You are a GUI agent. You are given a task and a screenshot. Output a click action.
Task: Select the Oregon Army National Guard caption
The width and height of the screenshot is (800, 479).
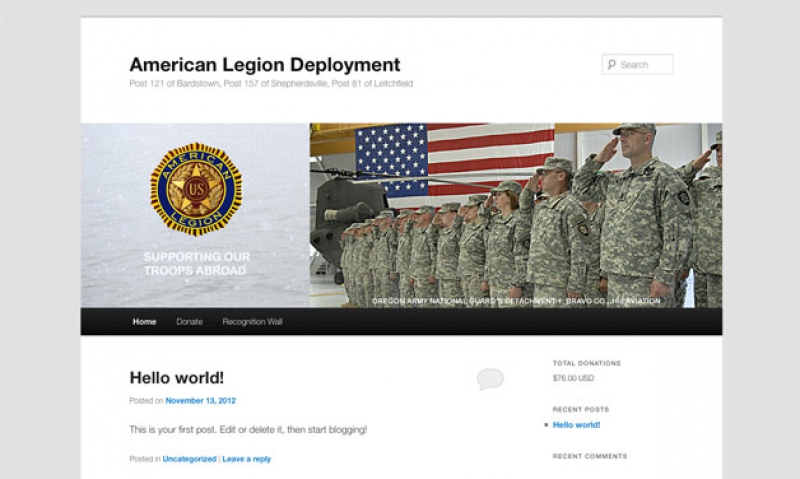[516, 301]
